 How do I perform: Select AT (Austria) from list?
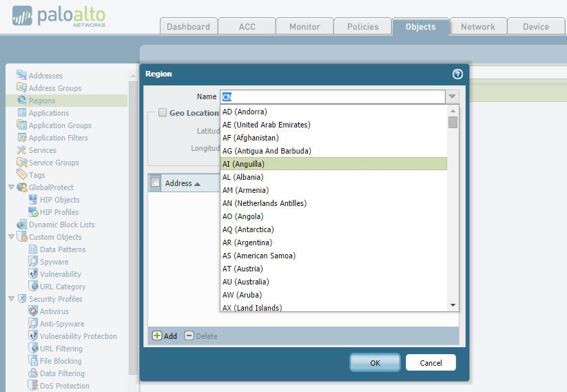pyautogui.click(x=333, y=269)
